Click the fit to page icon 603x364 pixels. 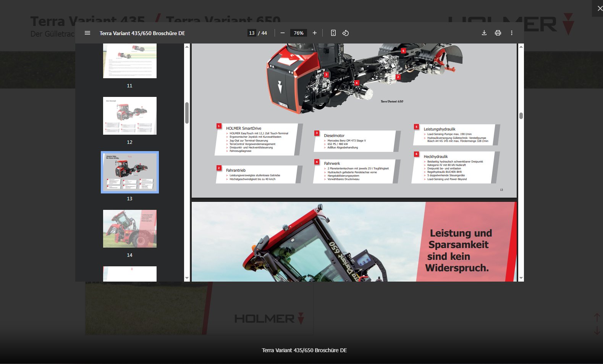click(333, 33)
